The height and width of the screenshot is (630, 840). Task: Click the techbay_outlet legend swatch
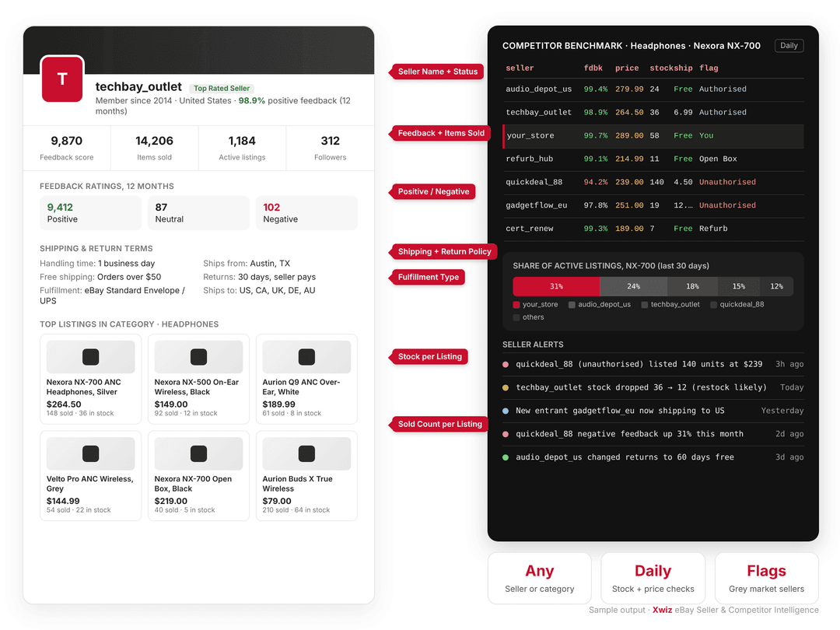(x=645, y=305)
